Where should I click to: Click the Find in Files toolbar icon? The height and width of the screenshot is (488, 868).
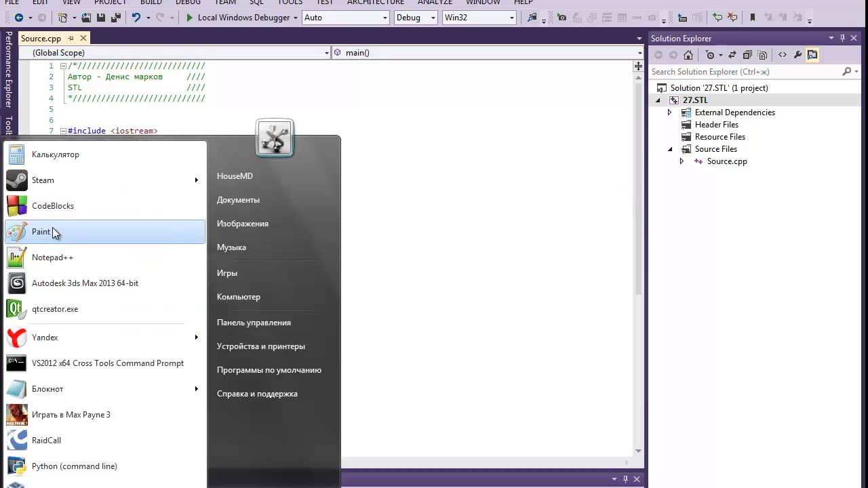point(532,18)
